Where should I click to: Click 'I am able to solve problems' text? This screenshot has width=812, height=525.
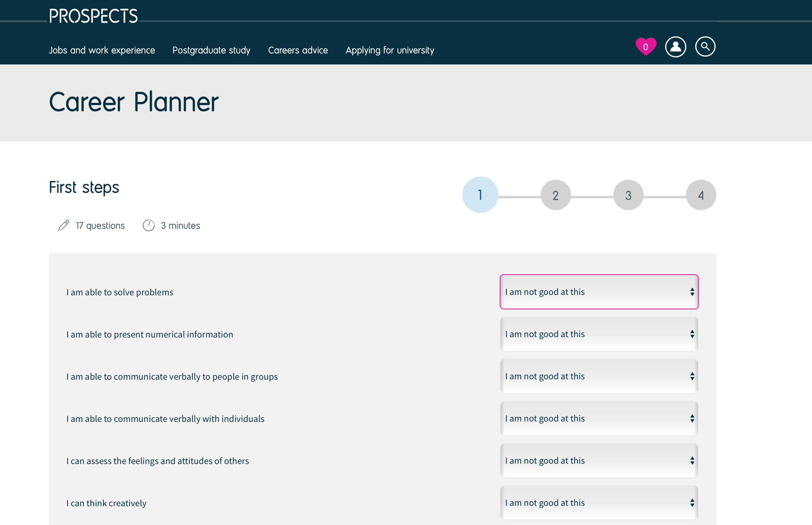tap(120, 292)
